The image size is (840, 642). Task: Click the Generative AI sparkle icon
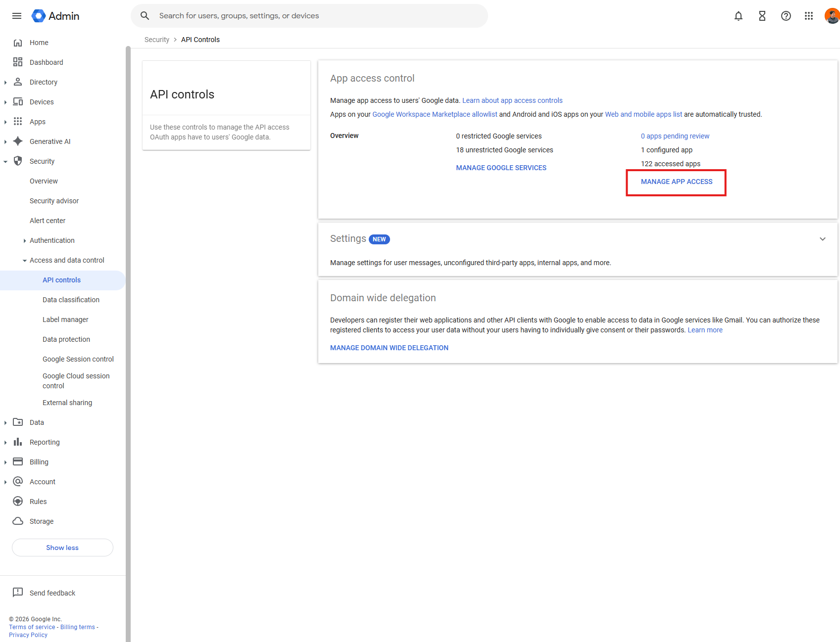pos(18,141)
